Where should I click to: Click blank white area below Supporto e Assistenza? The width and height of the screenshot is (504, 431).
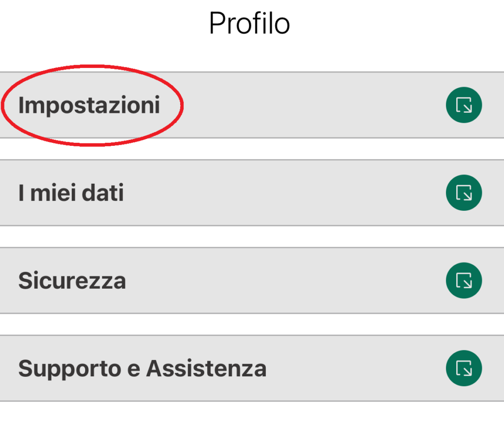(252, 417)
